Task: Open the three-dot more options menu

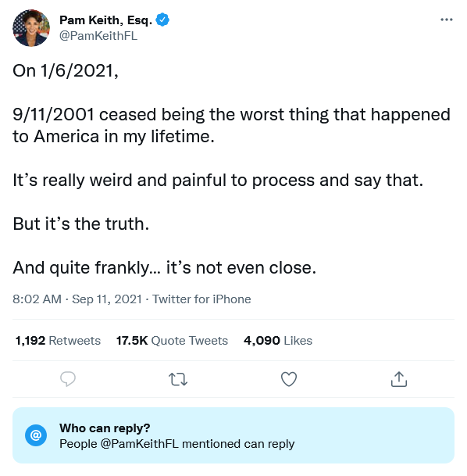Action: point(447,20)
